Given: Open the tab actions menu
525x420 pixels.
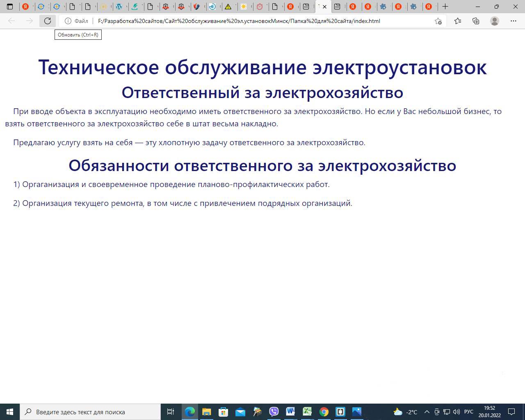Looking at the screenshot, I should 10,7.
